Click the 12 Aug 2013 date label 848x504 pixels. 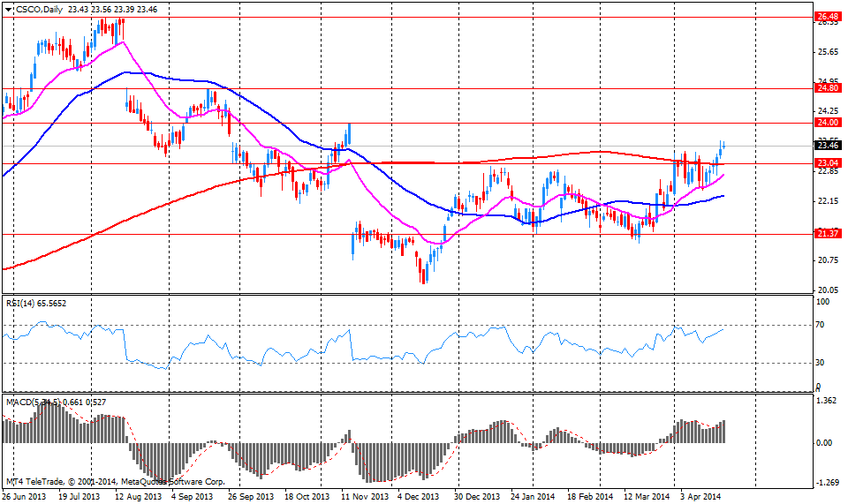click(139, 496)
